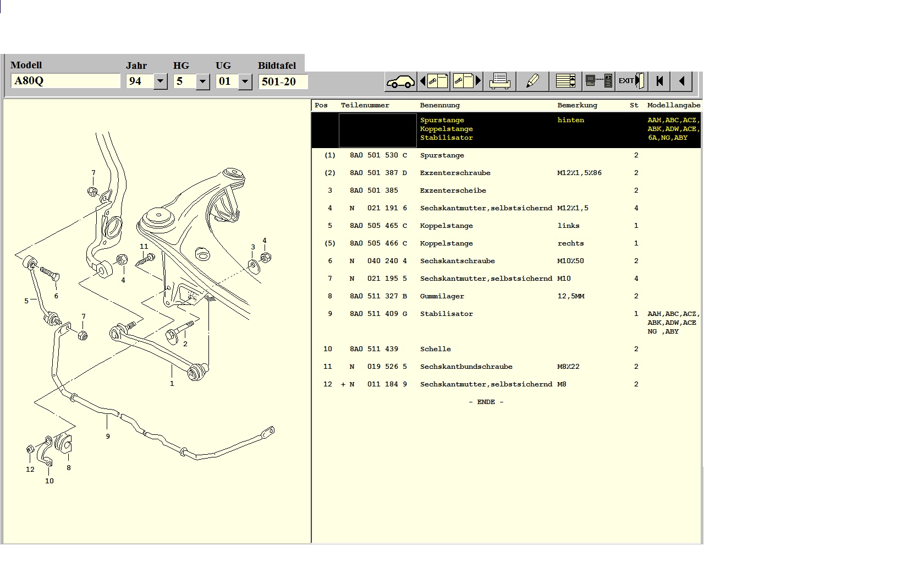Click the list scroll view icon
Image resolution: width=924 pixels, height=578 pixels.
click(x=565, y=81)
